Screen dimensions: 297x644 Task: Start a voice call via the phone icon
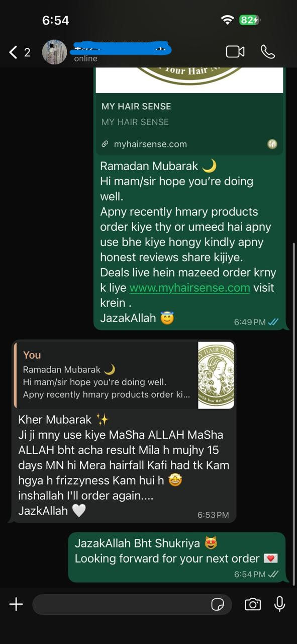[x=267, y=52]
